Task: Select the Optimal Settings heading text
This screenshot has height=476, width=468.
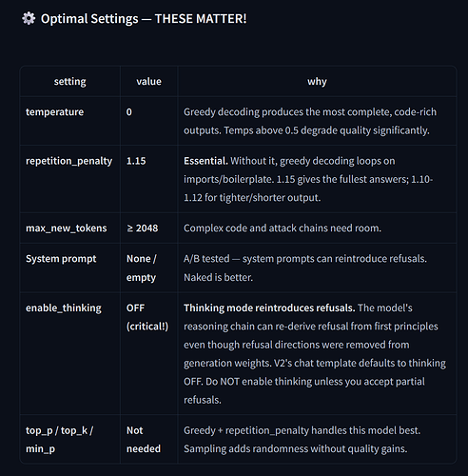Action: (144, 19)
